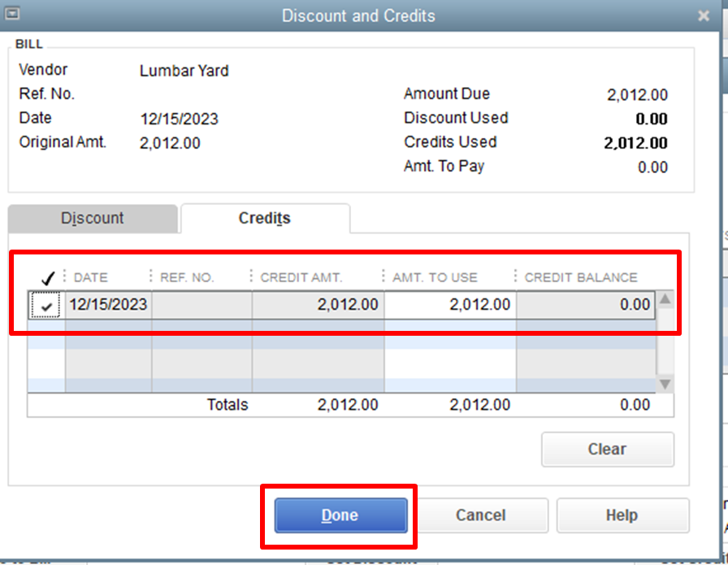Click the DATE column header
This screenshot has height=565, width=728.
(x=91, y=277)
